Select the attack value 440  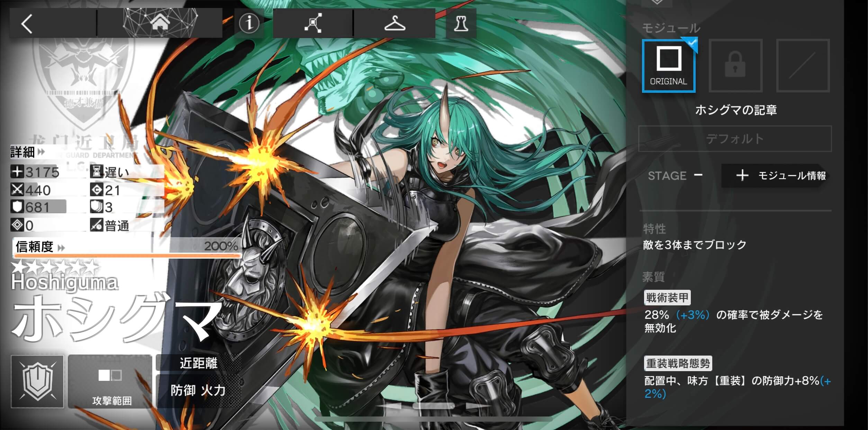click(x=38, y=190)
